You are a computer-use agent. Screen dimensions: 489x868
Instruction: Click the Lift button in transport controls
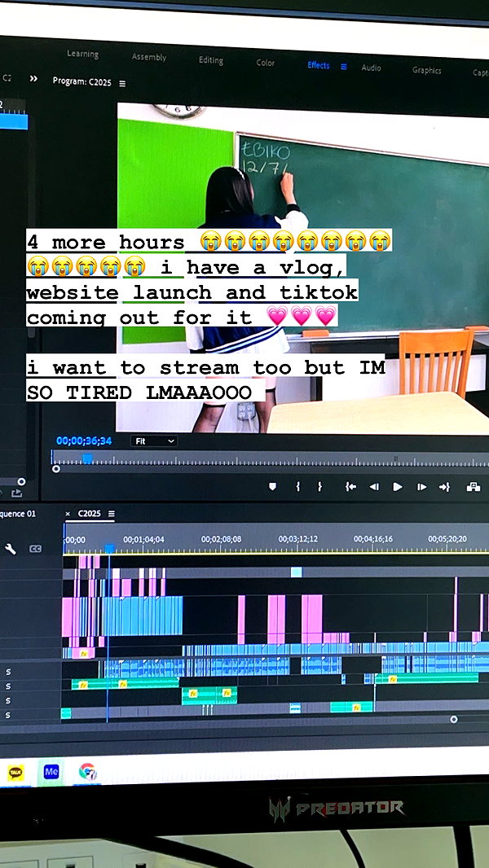click(473, 487)
